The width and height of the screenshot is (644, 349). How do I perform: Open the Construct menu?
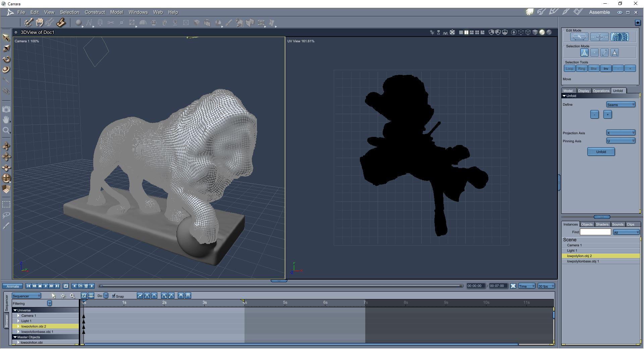pyautogui.click(x=95, y=12)
